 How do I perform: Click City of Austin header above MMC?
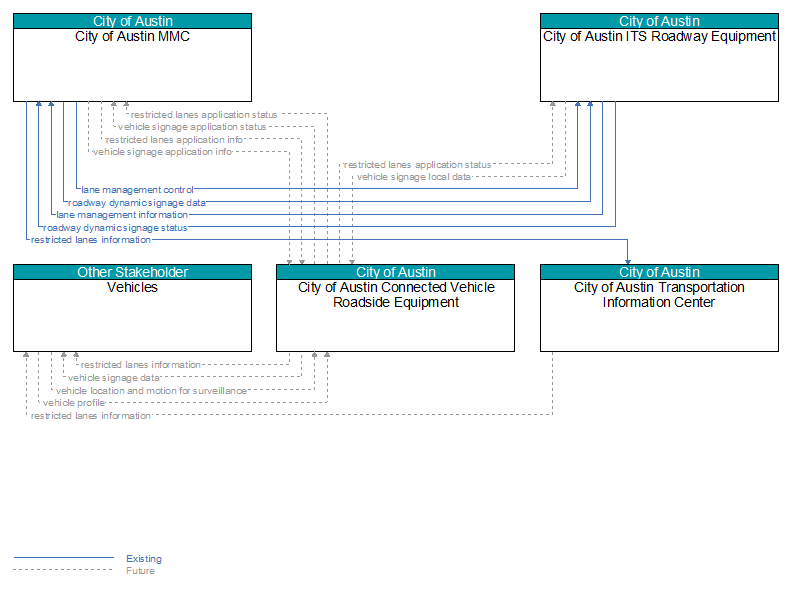(132, 21)
